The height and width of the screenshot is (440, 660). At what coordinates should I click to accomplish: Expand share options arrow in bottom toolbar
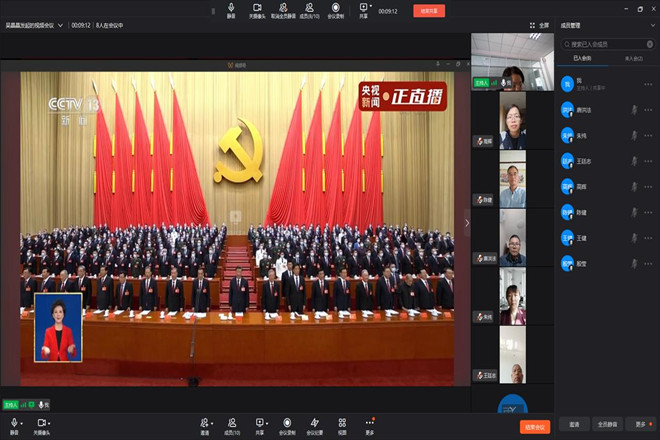pos(267,423)
